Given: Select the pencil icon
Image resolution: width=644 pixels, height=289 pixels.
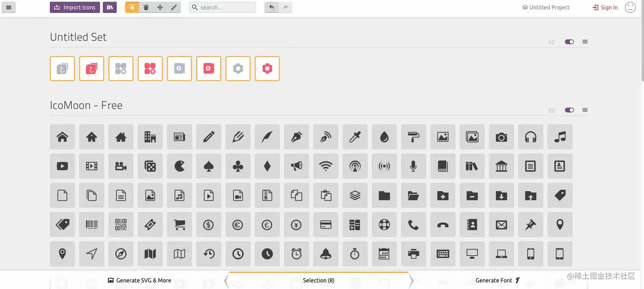Looking at the screenshot, I should 209,137.
